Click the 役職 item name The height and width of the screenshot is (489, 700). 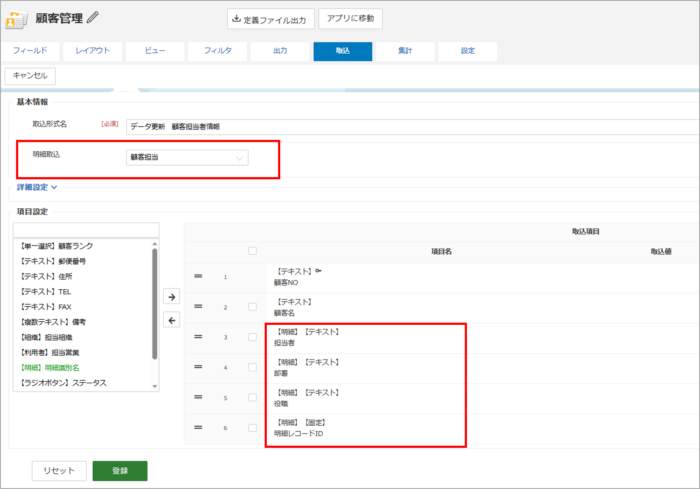[281, 404]
